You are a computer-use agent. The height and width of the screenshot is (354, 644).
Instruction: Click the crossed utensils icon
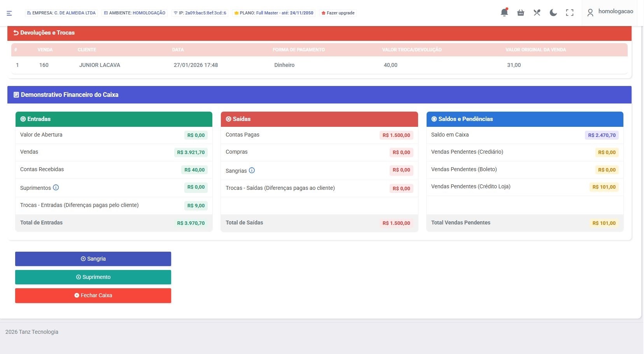pyautogui.click(x=537, y=13)
